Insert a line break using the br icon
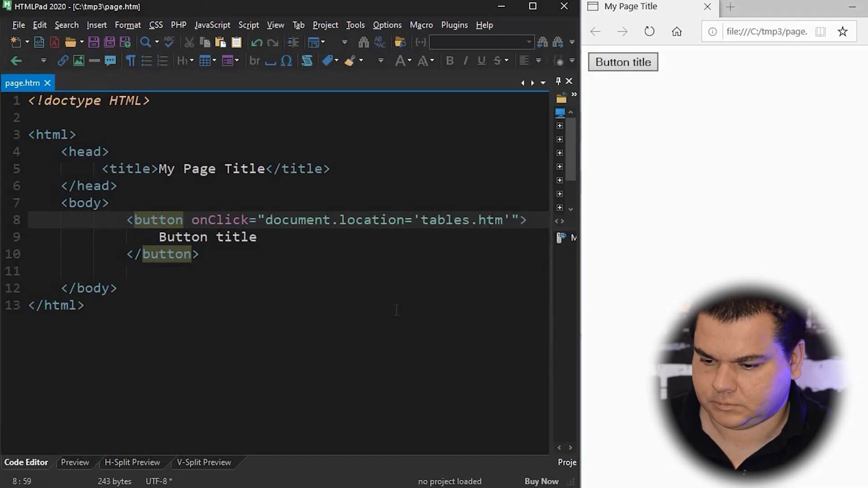The height and width of the screenshot is (488, 868). click(x=255, y=60)
